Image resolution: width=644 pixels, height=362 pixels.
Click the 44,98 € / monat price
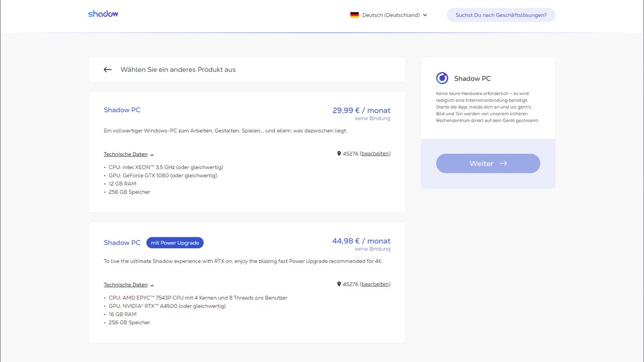point(361,241)
